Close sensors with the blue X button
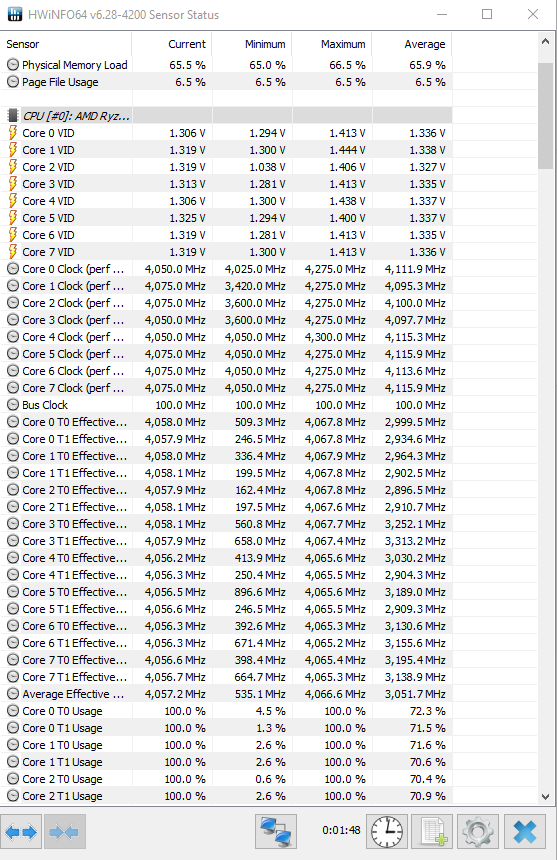 (525, 832)
